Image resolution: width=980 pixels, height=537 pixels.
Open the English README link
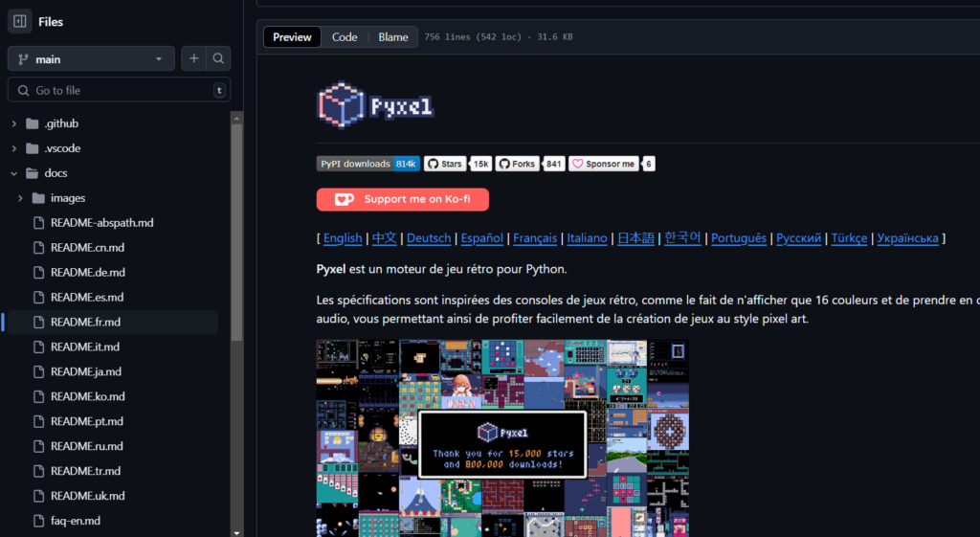tap(343, 238)
